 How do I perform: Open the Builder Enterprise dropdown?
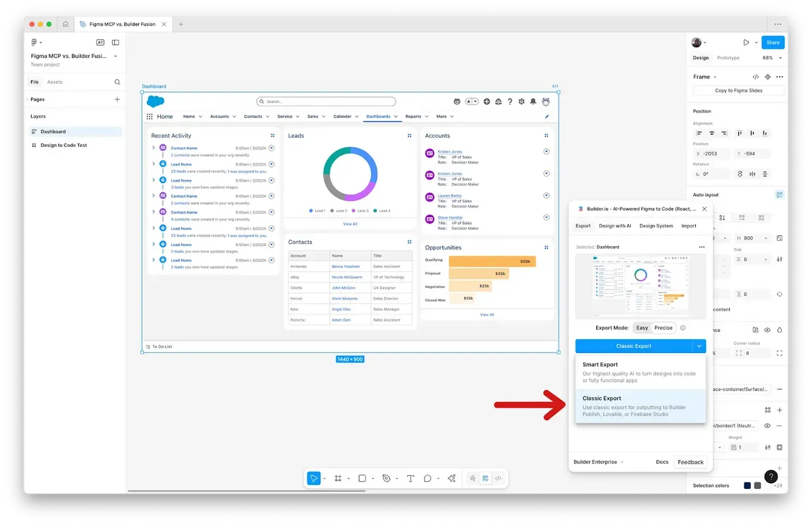(598, 462)
